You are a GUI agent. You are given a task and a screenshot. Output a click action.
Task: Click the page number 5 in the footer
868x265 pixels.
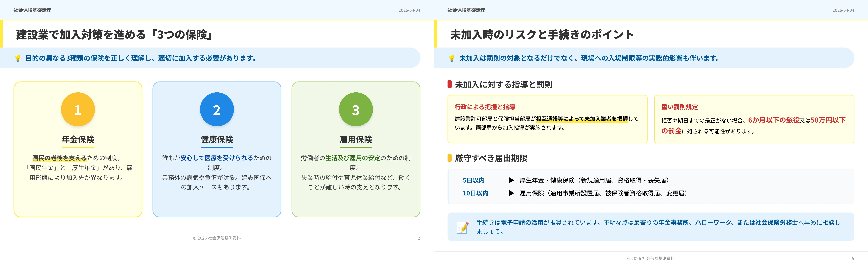coord(853,258)
